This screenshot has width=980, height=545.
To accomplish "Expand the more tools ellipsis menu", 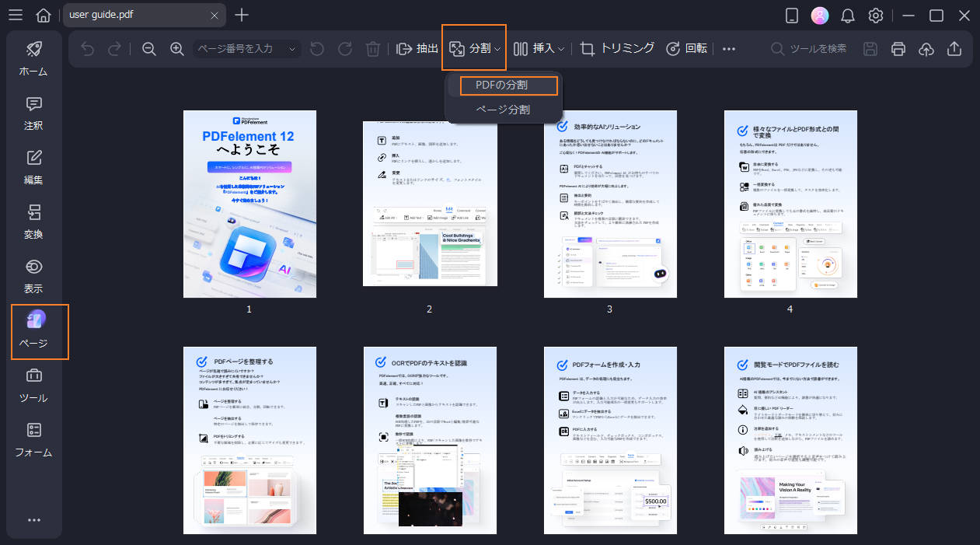I will pos(729,48).
